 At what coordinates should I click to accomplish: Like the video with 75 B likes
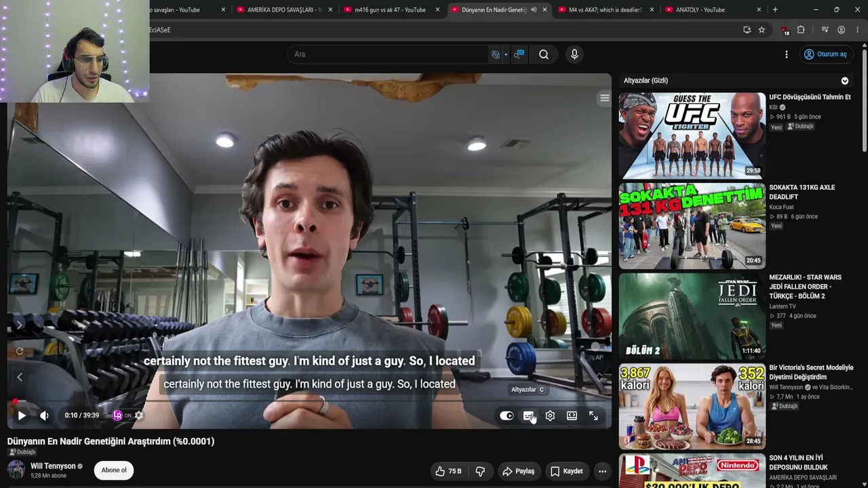point(448,471)
